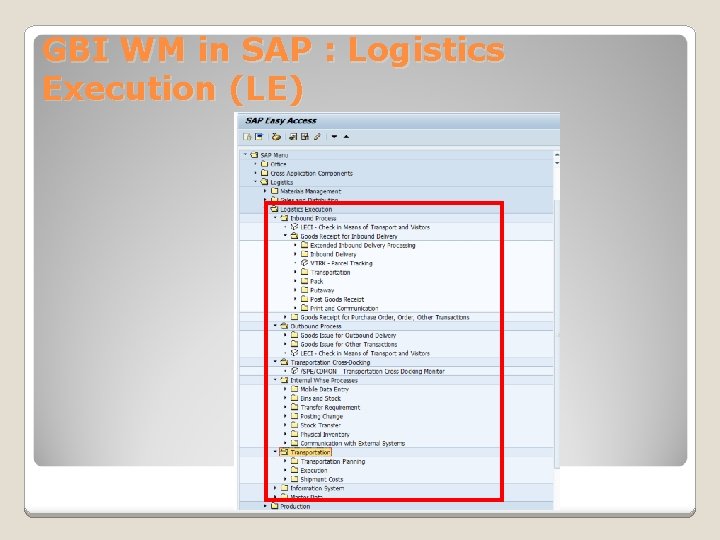Click the Execution folder icon

tap(294, 470)
